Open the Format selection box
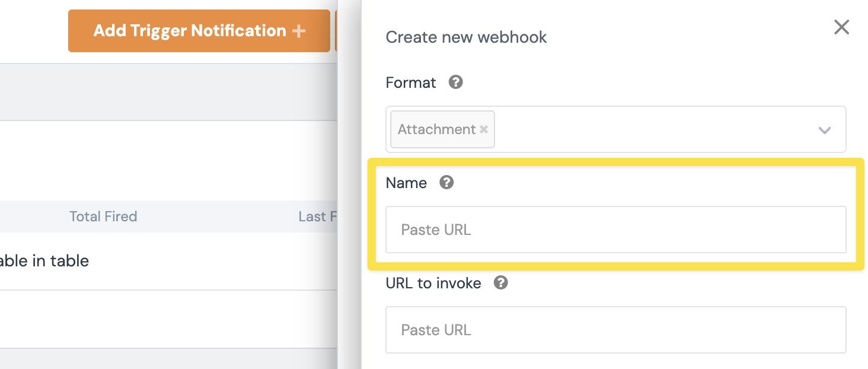 coord(652,129)
